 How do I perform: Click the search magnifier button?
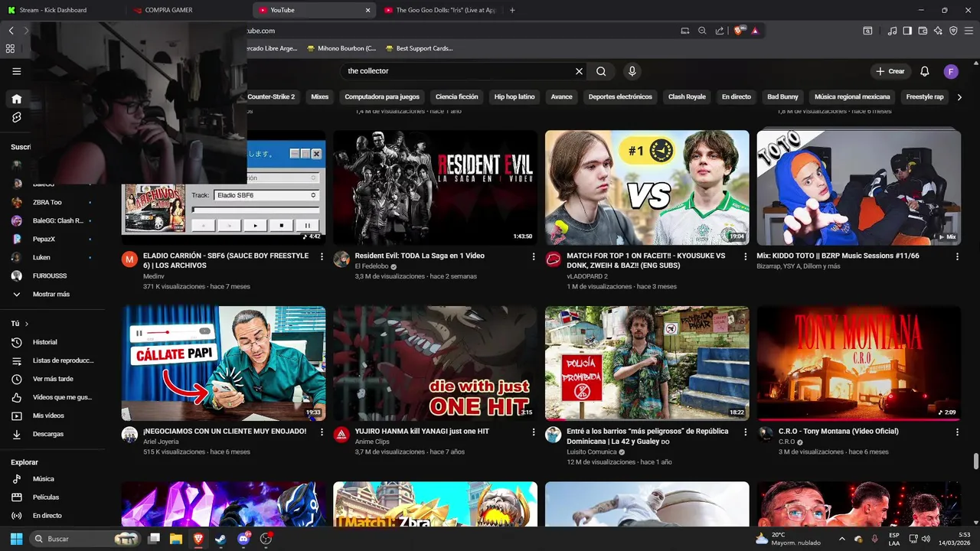click(x=601, y=71)
